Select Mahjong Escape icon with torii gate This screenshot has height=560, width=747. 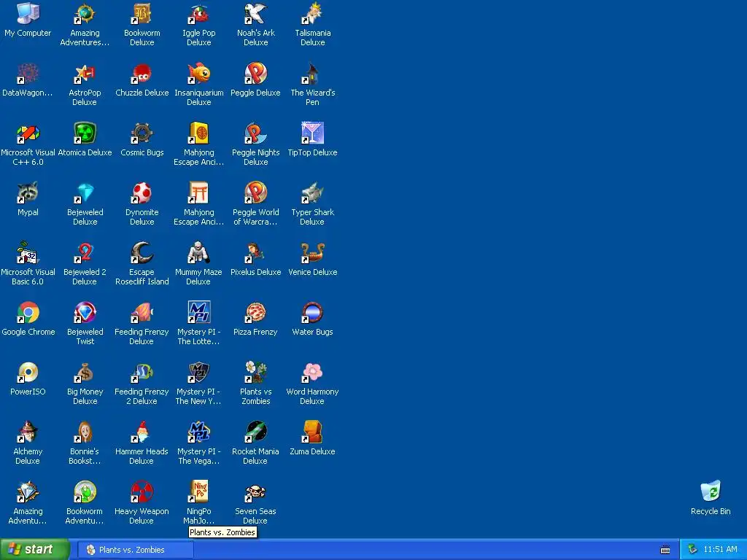click(x=198, y=193)
